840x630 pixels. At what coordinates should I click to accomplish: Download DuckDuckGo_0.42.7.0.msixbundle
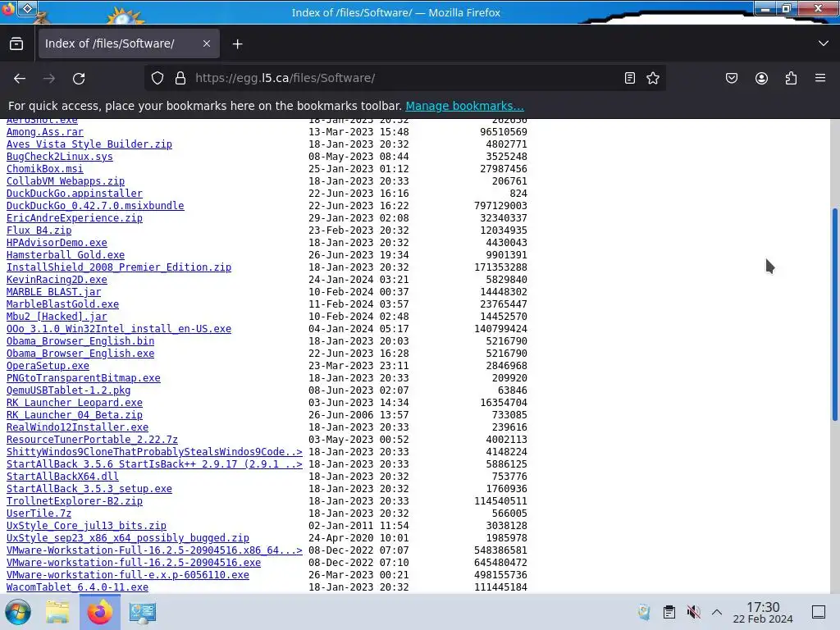[x=95, y=206]
